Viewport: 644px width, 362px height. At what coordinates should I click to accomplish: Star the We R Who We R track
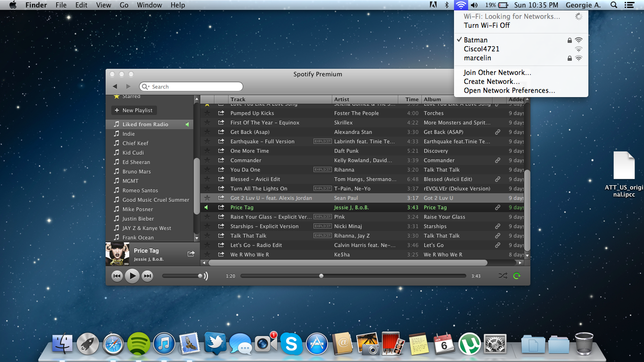click(207, 255)
